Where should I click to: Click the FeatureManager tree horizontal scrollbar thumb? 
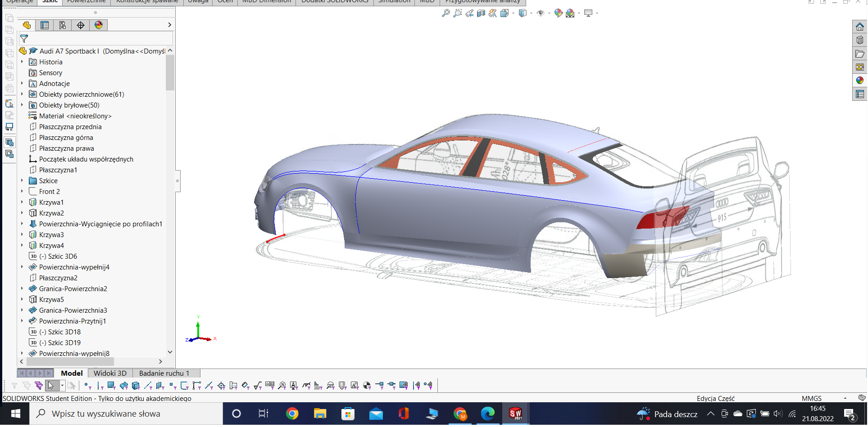click(x=70, y=361)
